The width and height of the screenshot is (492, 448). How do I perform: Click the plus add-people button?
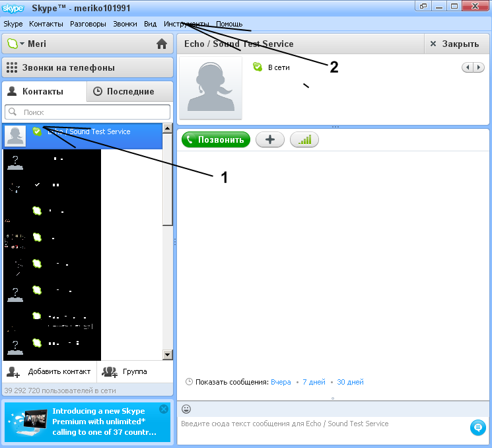(270, 139)
